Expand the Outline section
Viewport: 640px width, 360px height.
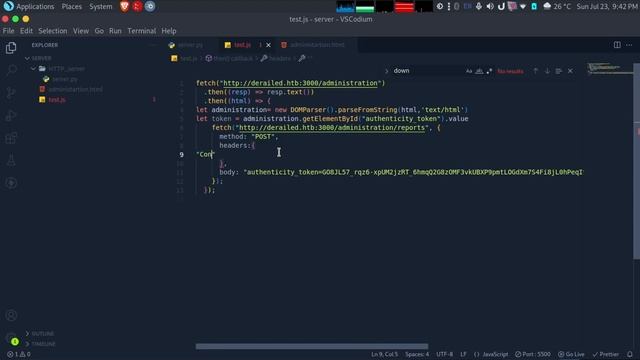[42, 333]
